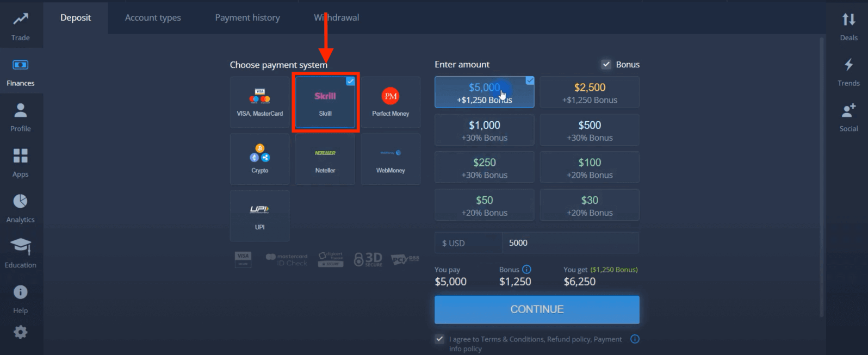Open the Education graduation cap icon
The image size is (868, 355).
(21, 253)
